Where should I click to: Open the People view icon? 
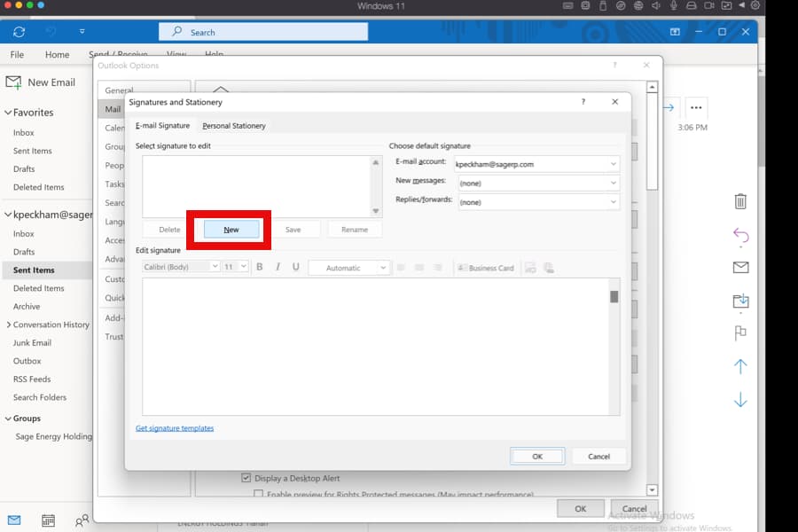(82, 519)
